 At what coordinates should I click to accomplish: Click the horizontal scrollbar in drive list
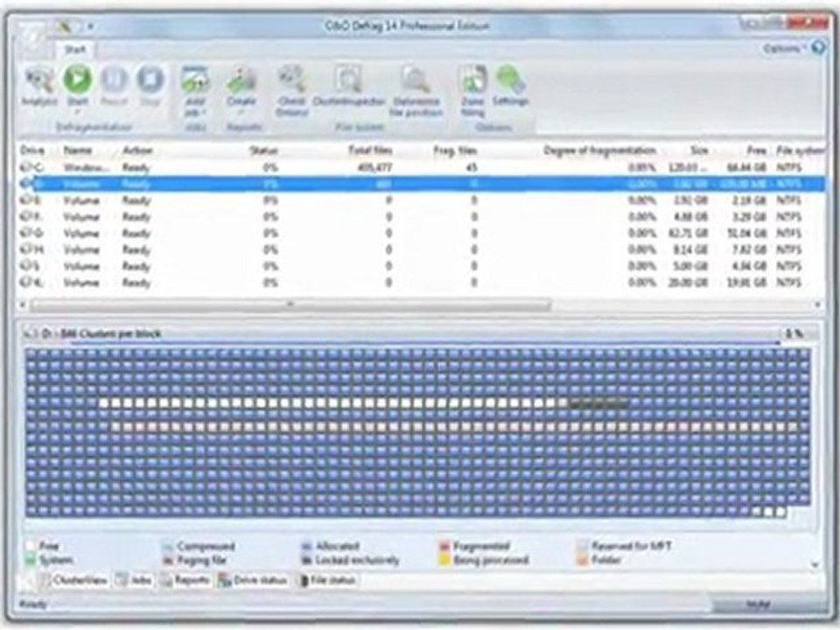tap(290, 304)
